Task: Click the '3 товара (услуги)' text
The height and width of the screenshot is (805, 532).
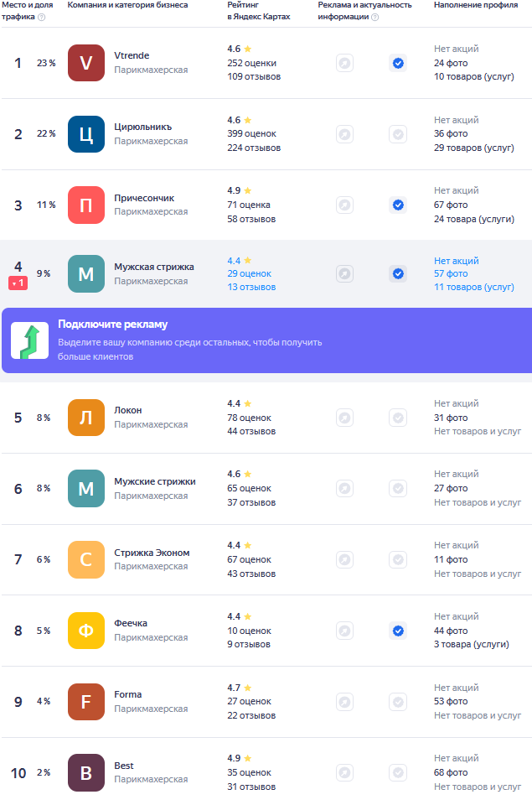Action: tap(472, 644)
